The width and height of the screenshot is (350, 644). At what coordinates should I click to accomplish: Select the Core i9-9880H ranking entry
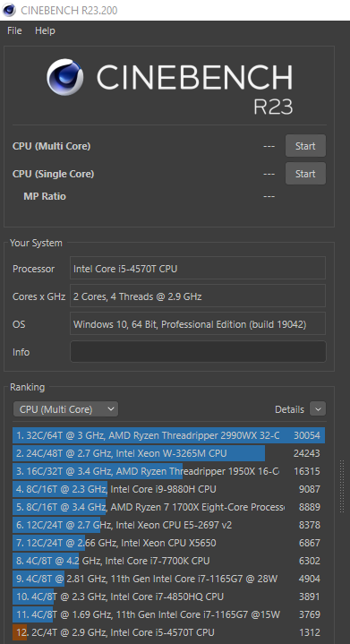pyautogui.click(x=168, y=489)
